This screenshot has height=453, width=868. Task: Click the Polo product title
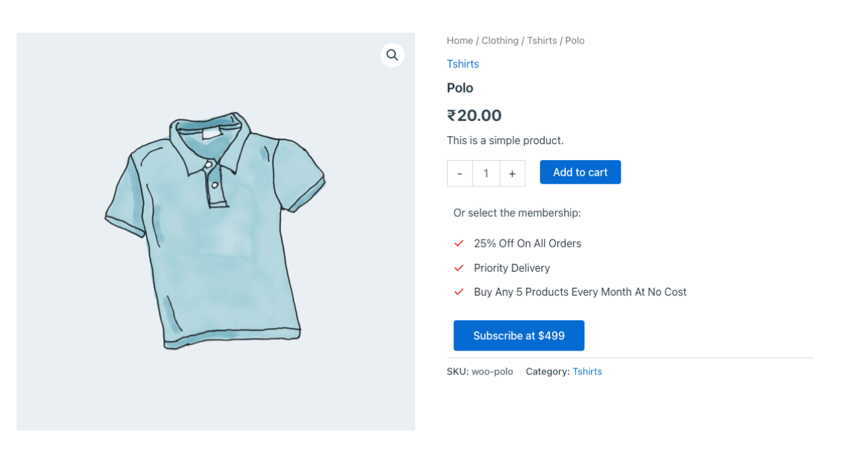point(460,88)
